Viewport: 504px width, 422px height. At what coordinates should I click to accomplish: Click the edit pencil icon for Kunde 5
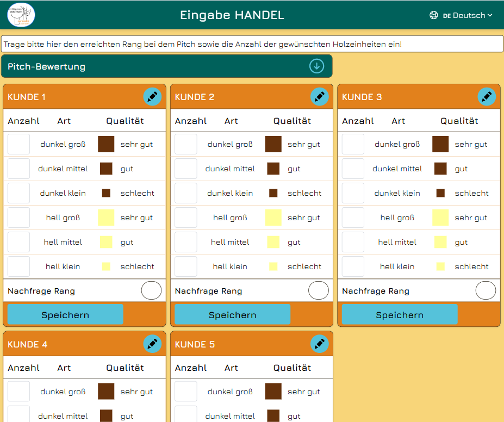pyautogui.click(x=320, y=344)
